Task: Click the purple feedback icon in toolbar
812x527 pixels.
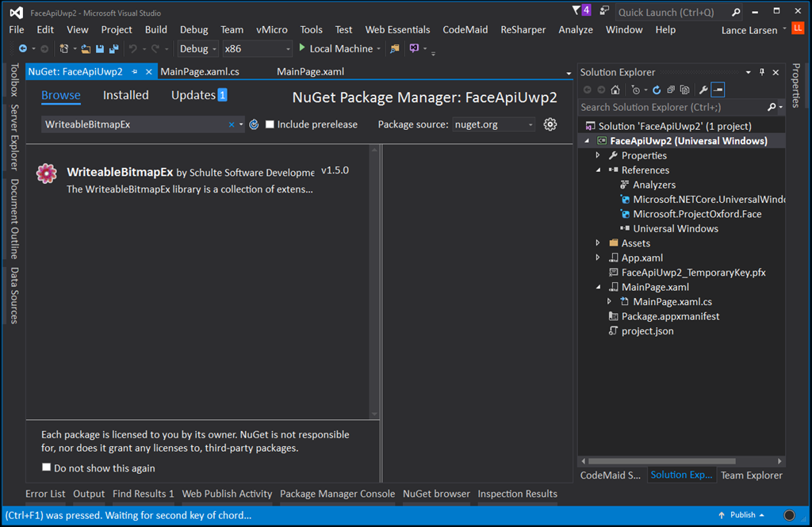Action: pyautogui.click(x=414, y=48)
